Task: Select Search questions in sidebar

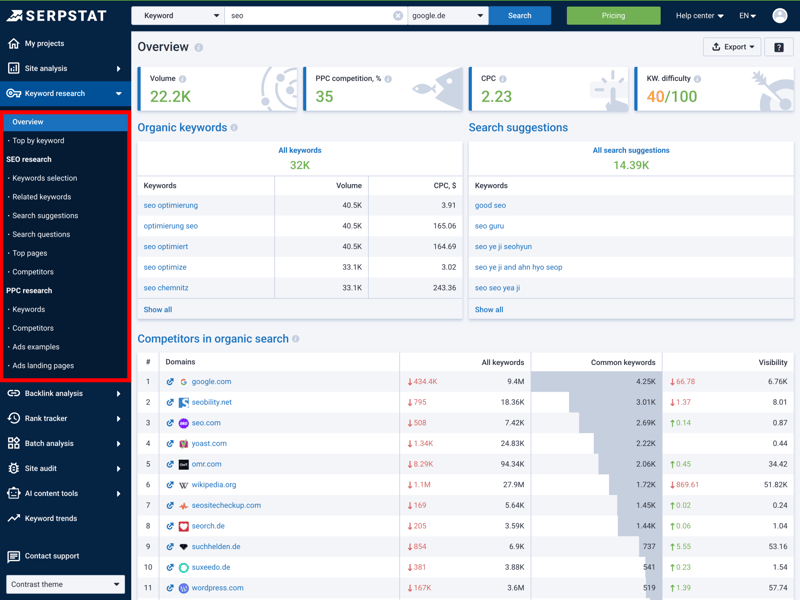Action: 41,234
